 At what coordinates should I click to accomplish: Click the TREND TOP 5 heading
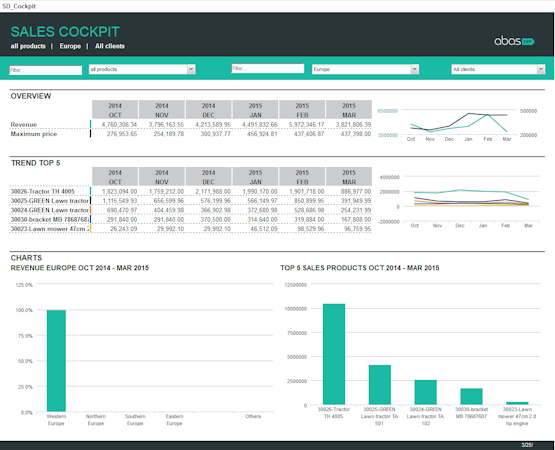point(35,163)
